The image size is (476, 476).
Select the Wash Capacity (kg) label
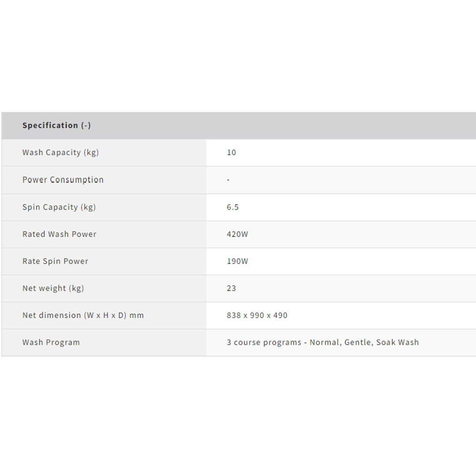[60, 152]
